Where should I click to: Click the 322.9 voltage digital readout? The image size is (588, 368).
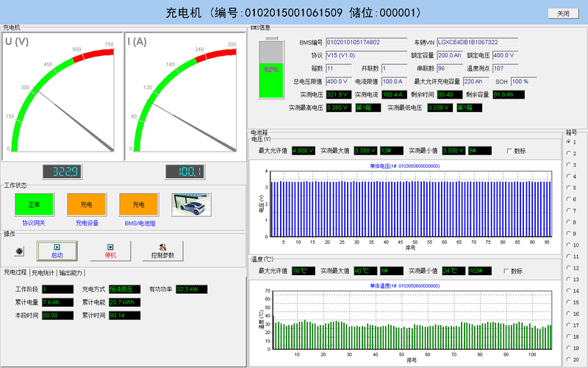click(x=62, y=171)
